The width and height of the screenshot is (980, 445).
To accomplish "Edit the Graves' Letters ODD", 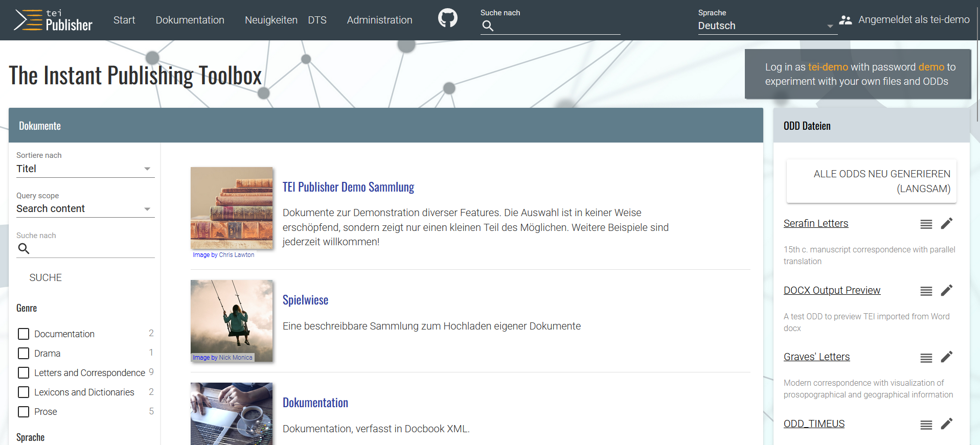I will click(x=946, y=357).
